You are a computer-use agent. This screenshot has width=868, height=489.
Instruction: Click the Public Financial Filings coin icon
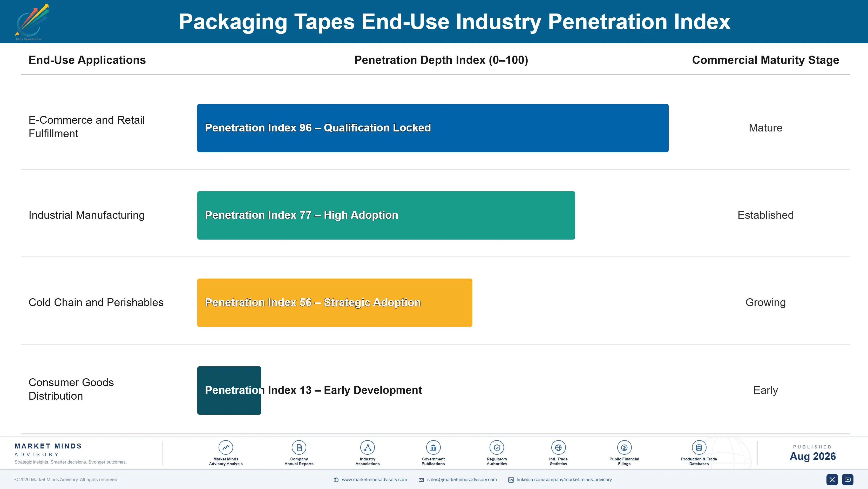(624, 447)
